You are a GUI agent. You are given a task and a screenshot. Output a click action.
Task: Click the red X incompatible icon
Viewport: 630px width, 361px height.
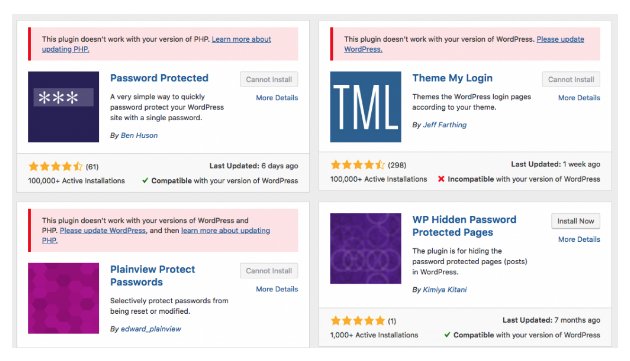pos(441,179)
